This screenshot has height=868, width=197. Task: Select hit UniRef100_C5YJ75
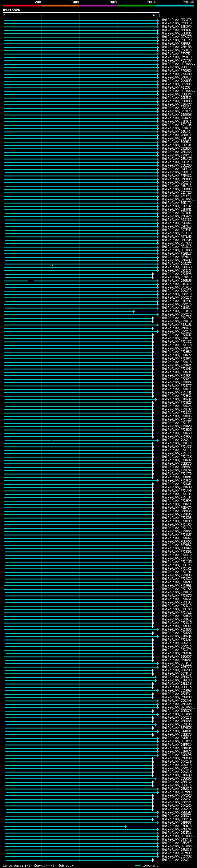[x=176, y=37]
